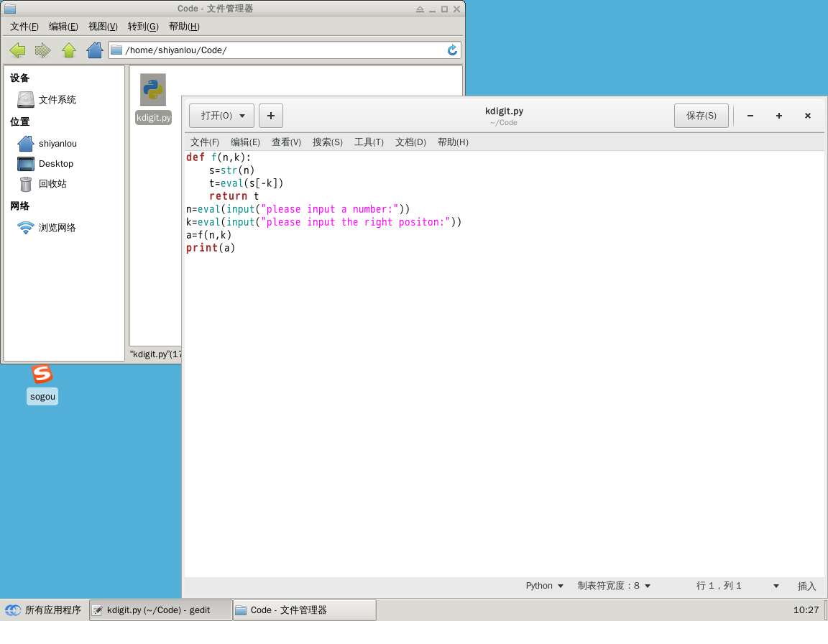The height and width of the screenshot is (644, 828).
Task: Minimize the gedit window
Action: point(750,116)
